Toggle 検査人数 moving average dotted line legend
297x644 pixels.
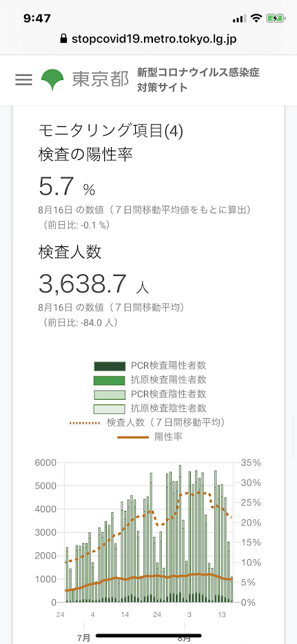click(150, 422)
